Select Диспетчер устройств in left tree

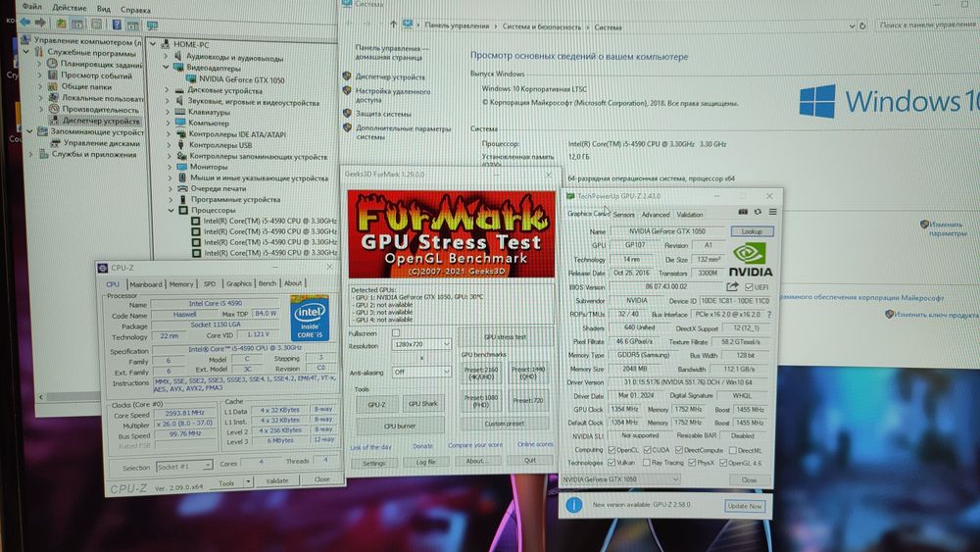pos(101,121)
